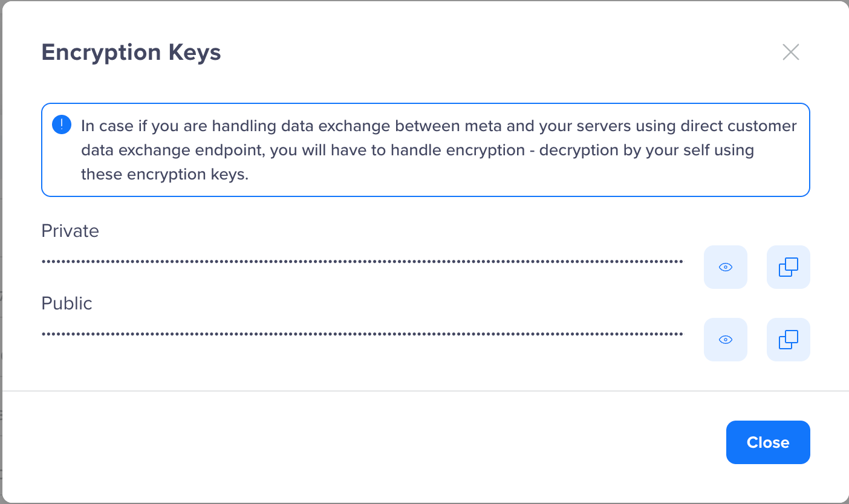Click the exclamation badge beside the warning text

pyautogui.click(x=60, y=124)
